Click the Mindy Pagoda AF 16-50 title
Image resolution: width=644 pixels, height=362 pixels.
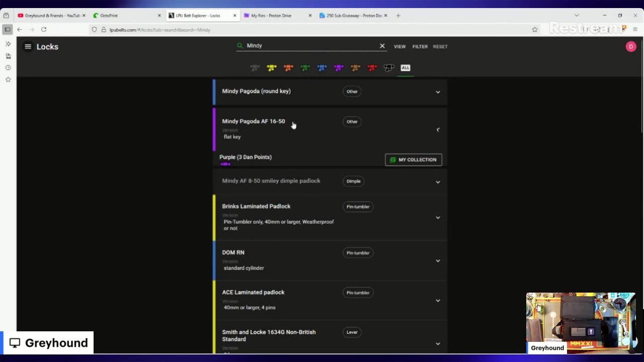tap(254, 121)
